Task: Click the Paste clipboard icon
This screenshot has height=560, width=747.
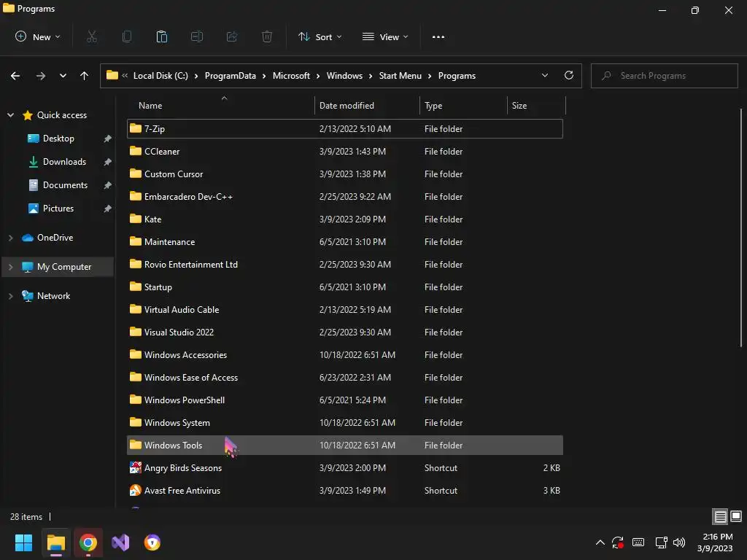Action: tap(162, 36)
